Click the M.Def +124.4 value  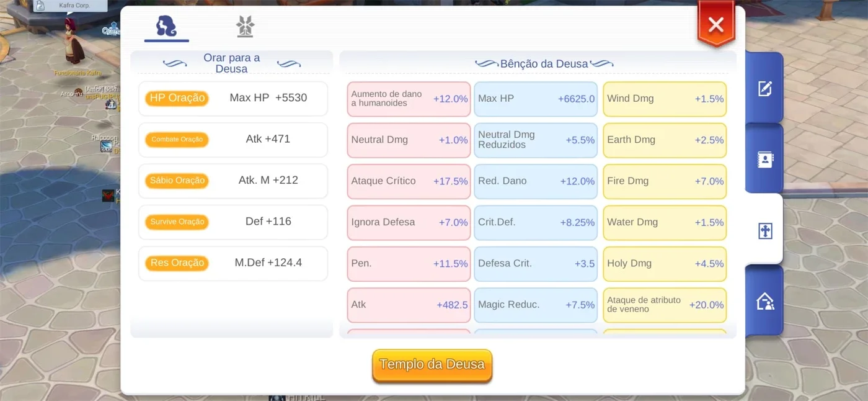tap(268, 263)
